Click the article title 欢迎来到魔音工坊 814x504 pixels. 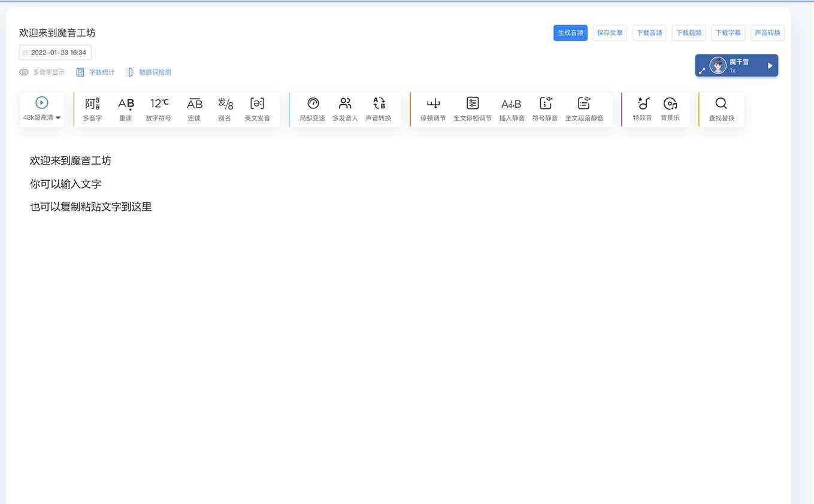click(x=58, y=33)
